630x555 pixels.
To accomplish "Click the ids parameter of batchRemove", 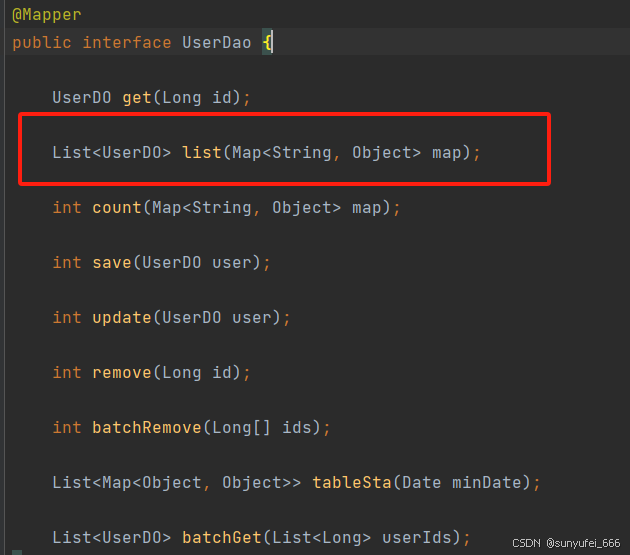I will (x=297, y=428).
